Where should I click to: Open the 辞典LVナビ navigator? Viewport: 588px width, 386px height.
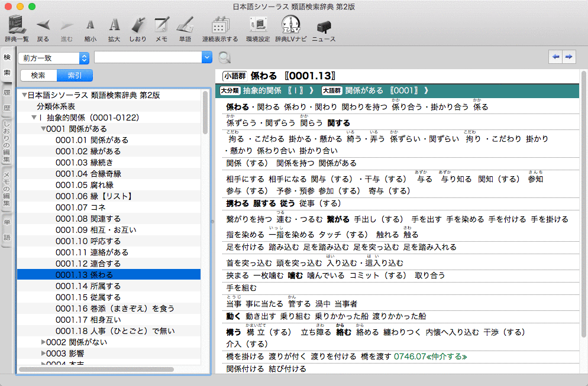[x=292, y=25]
